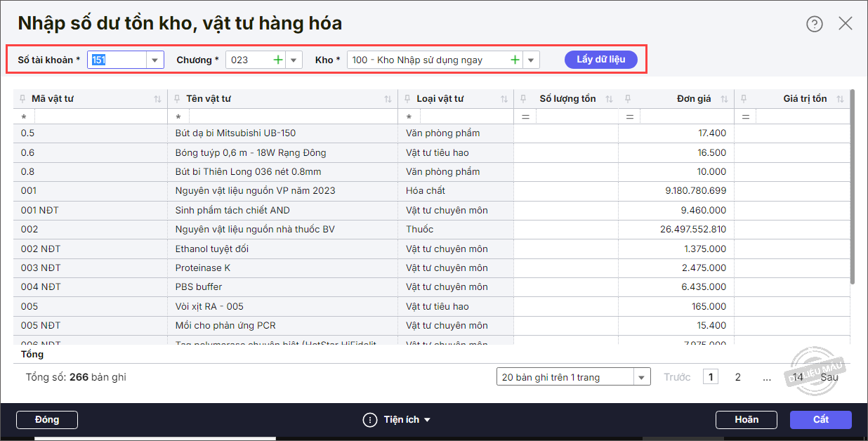Click the Đóng button

click(x=47, y=420)
